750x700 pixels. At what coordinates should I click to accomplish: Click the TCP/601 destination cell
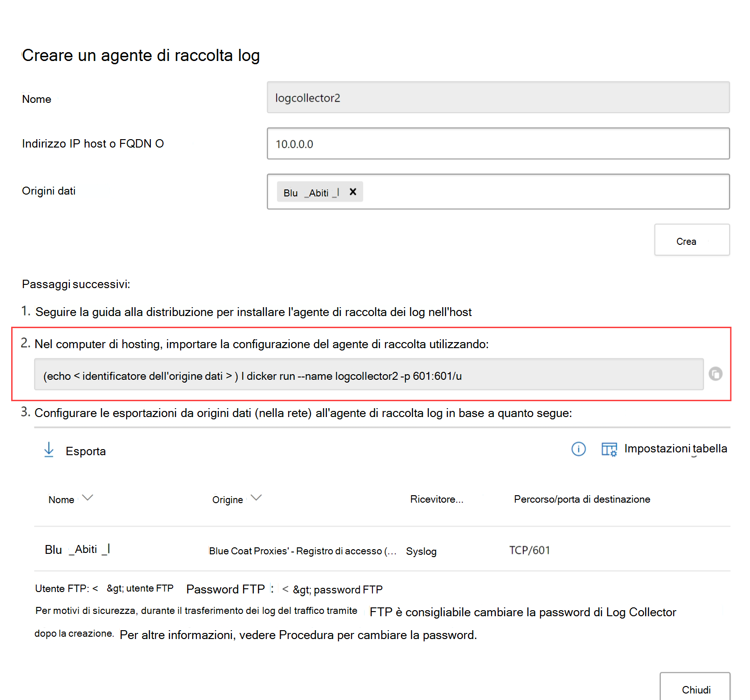coord(529,550)
